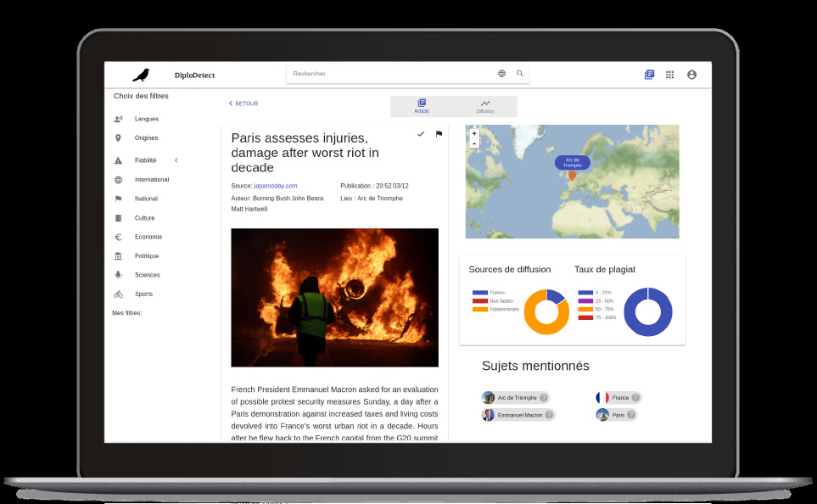
Task: Switch to the Diffusion tab
Action: coord(485,106)
